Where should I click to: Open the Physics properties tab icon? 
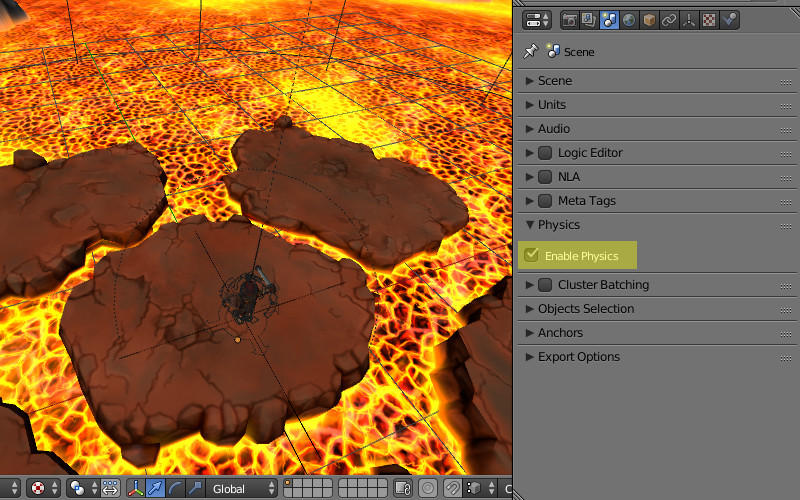[729, 19]
